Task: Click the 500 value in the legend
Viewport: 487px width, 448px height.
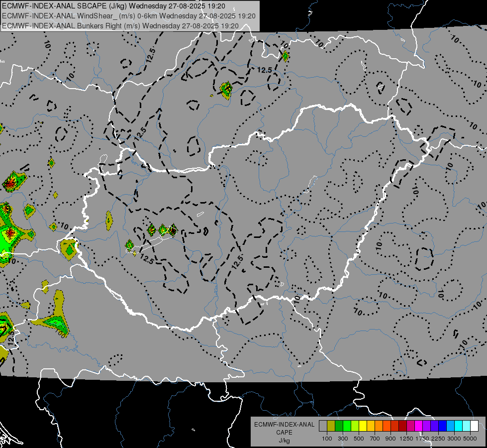Action: tap(359, 439)
